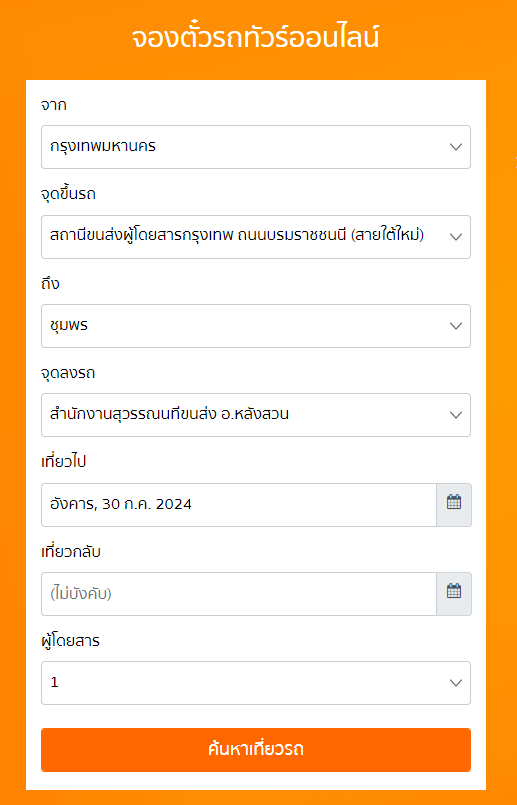Click the จุดขึ้นรถ field label
The width and height of the screenshot is (517, 805).
pos(68,194)
